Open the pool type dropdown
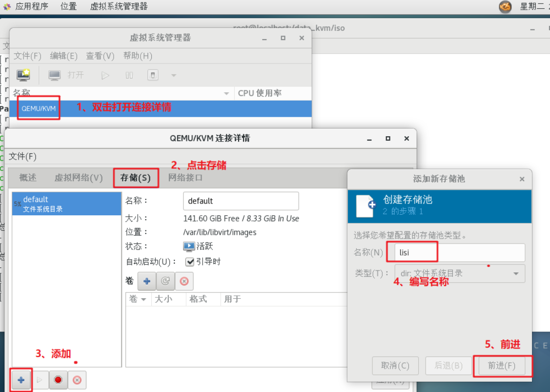Viewport: 550px width, 392px height. click(x=460, y=273)
